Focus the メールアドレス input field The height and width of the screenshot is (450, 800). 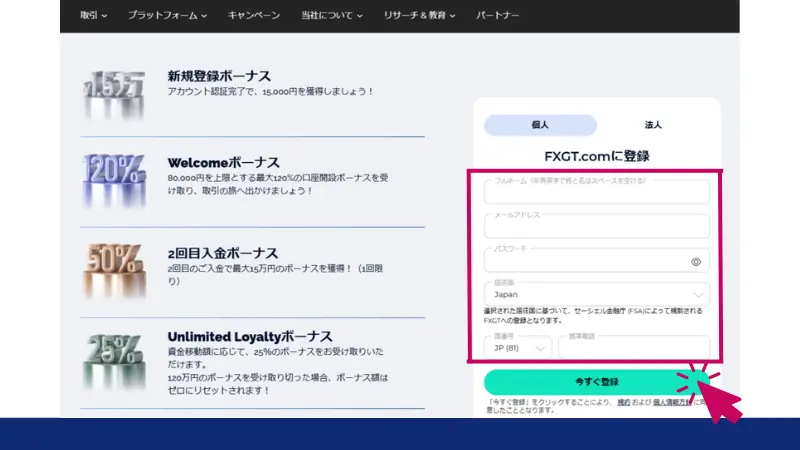[596, 226]
